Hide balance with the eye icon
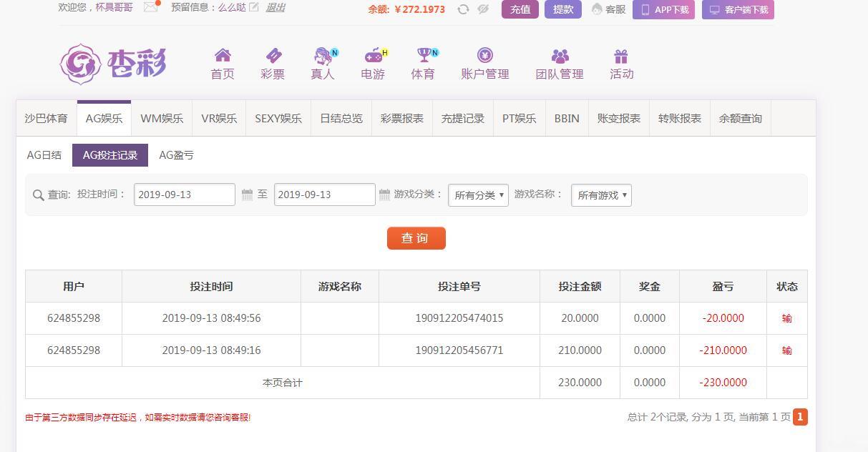 tap(483, 9)
